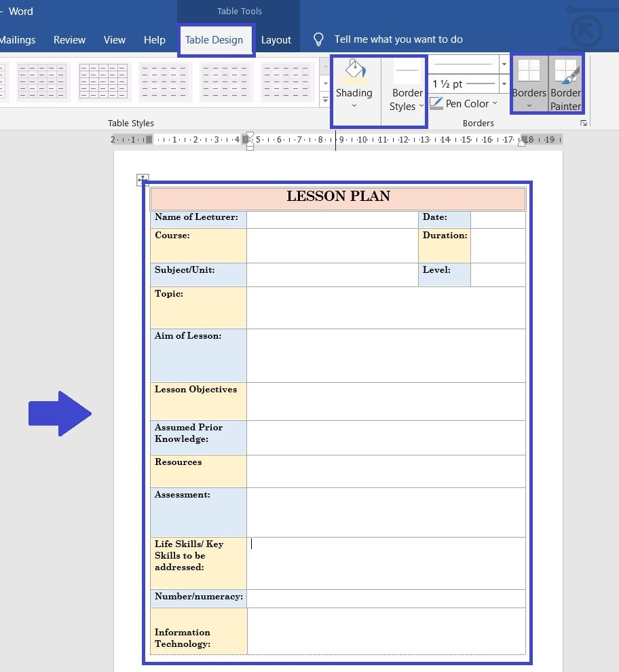Click the table move handle above the table
The width and height of the screenshot is (619, 672).
(143, 180)
